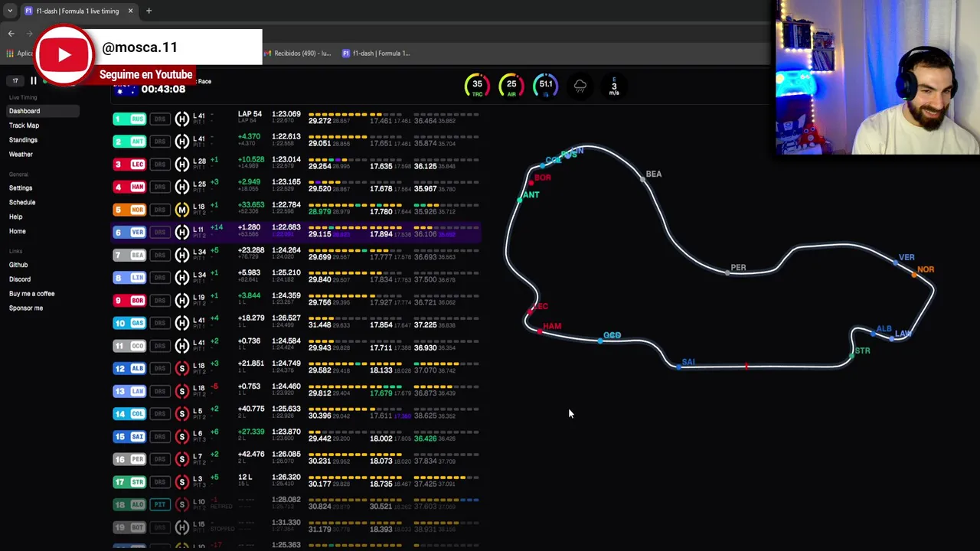Click the medium tyre icon in NOR row

[x=181, y=210]
